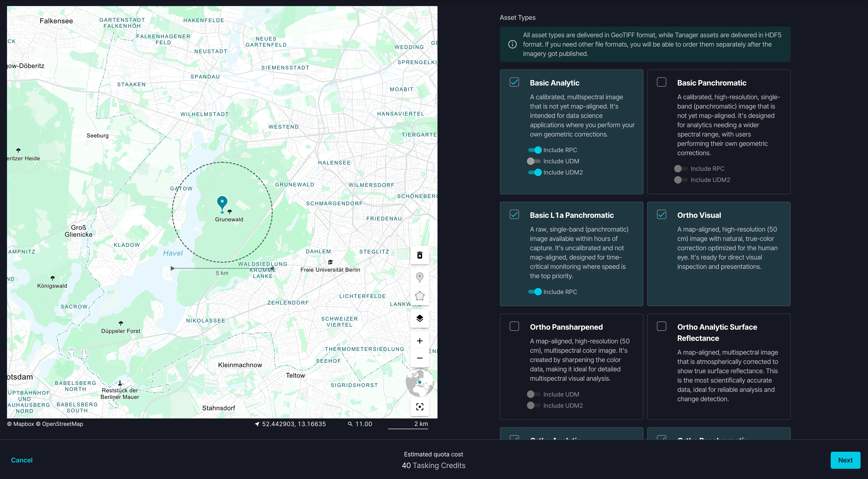
Task: Click the Teltow town label
Action: (296, 376)
